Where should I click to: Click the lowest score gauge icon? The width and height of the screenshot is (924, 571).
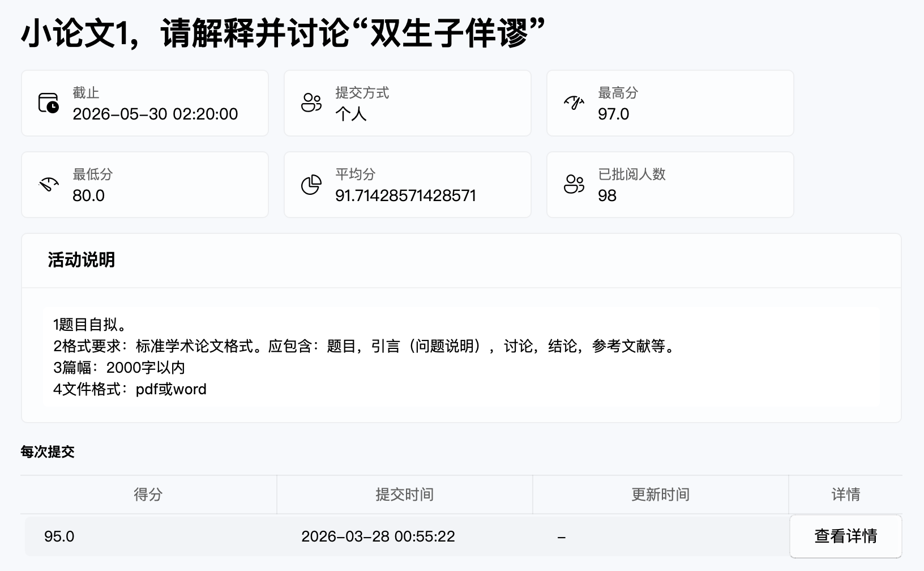point(49,185)
